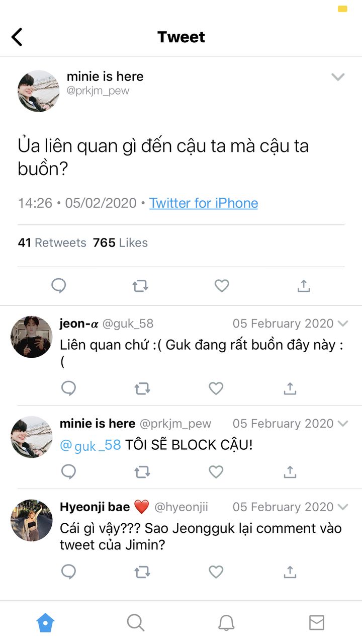Reply to Hyeonji bae's comment

(x=68, y=572)
